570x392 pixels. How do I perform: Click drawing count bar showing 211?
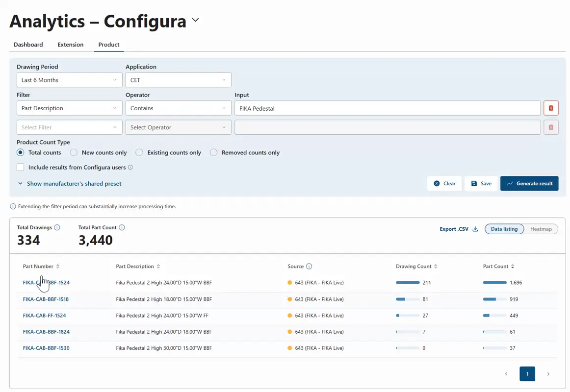point(408,283)
